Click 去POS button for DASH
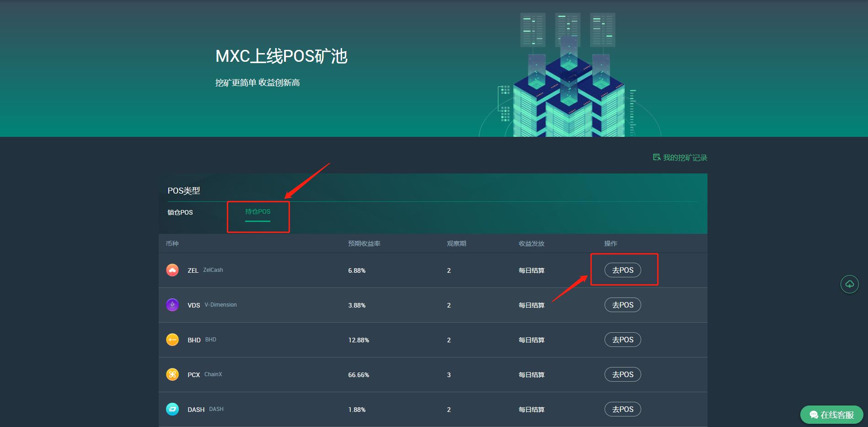Screen dimensions: 868x427 (623, 409)
